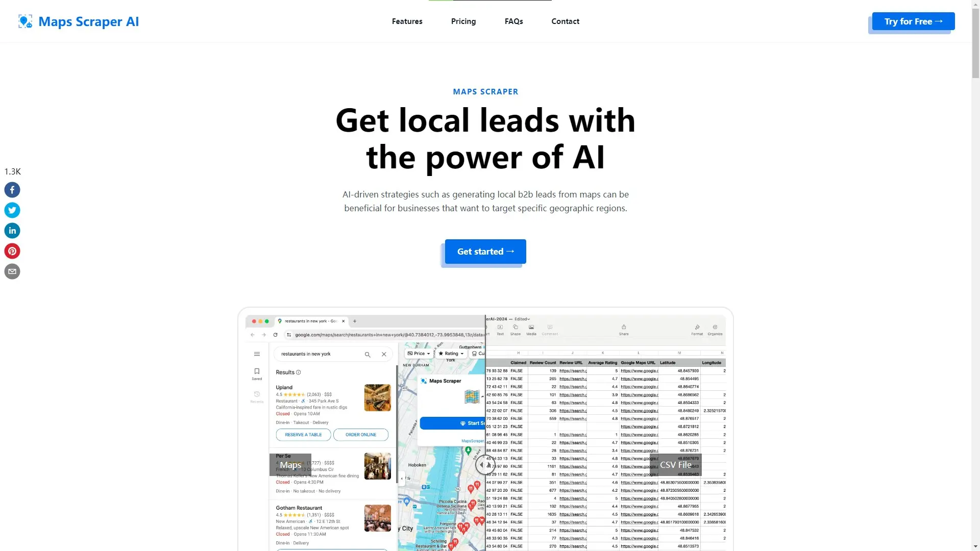Click the Twitter share icon
Viewport: 980px width, 551px height.
click(x=12, y=210)
